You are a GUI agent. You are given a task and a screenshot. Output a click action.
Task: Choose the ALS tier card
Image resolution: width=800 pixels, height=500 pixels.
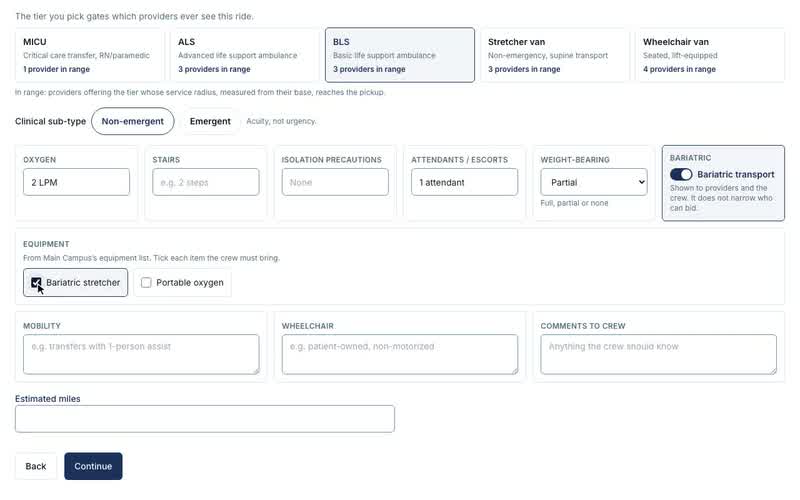point(244,55)
